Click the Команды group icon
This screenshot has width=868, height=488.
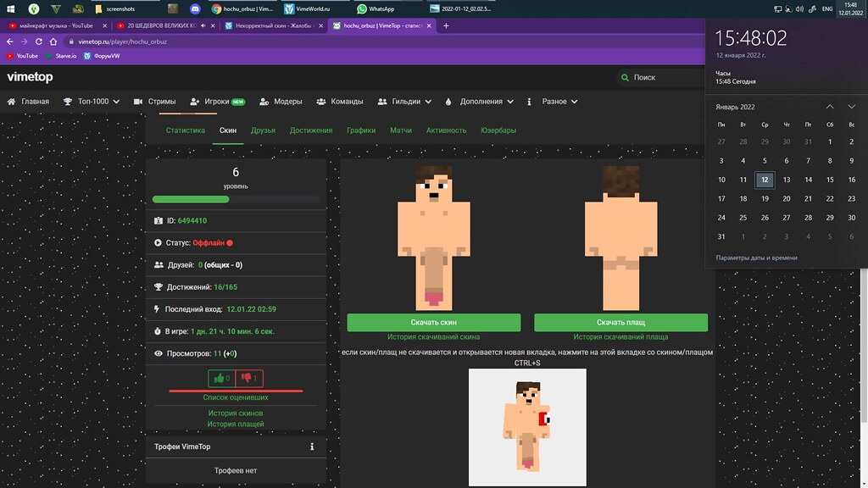(321, 102)
